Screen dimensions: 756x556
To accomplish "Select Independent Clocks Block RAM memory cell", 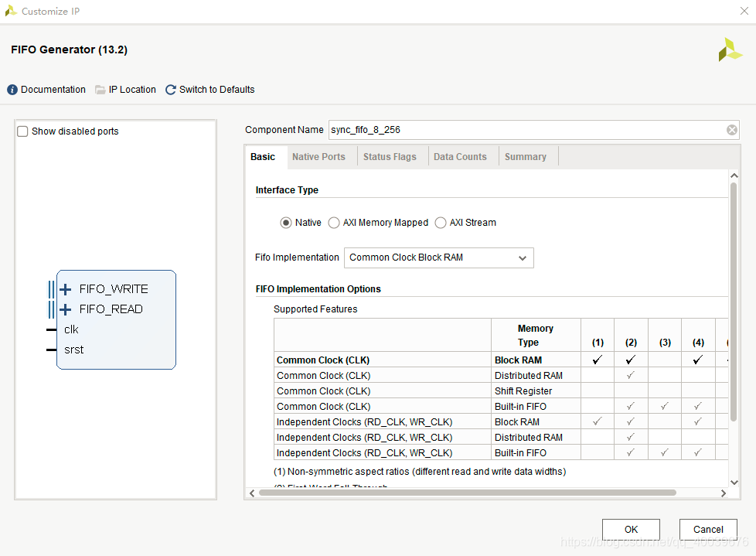I will (536, 422).
